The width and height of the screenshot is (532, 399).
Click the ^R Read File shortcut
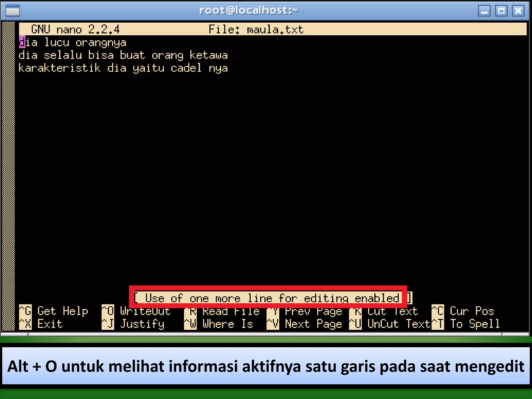pyautogui.click(x=222, y=311)
